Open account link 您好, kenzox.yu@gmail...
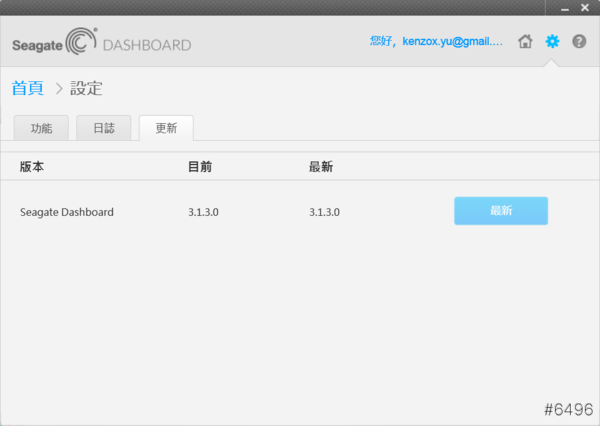Image resolution: width=600 pixels, height=426 pixels. (x=436, y=41)
